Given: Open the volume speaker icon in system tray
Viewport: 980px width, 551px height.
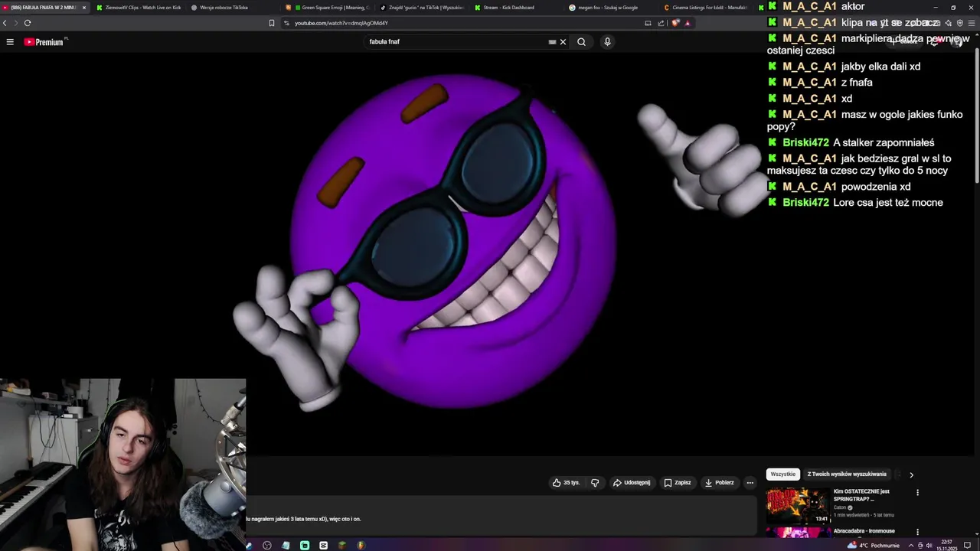Looking at the screenshot, I should [x=929, y=545].
